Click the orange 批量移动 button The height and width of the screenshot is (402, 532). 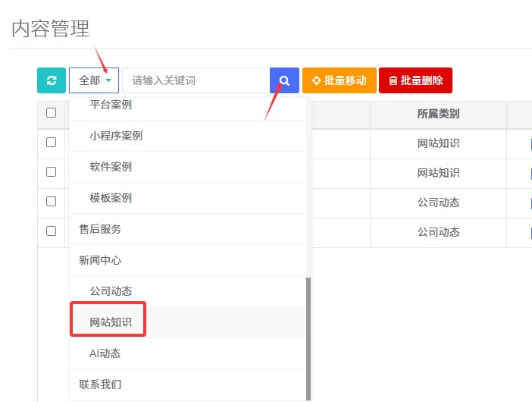coord(339,80)
